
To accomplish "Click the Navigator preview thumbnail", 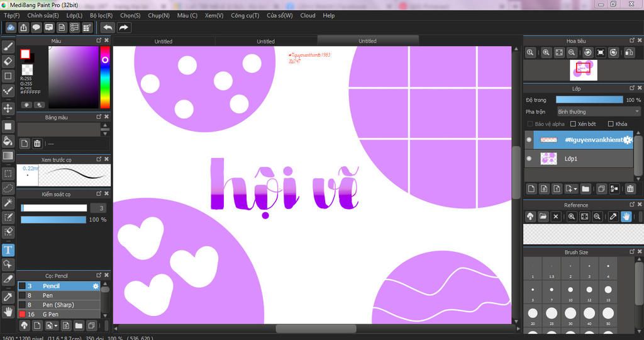I will [583, 69].
